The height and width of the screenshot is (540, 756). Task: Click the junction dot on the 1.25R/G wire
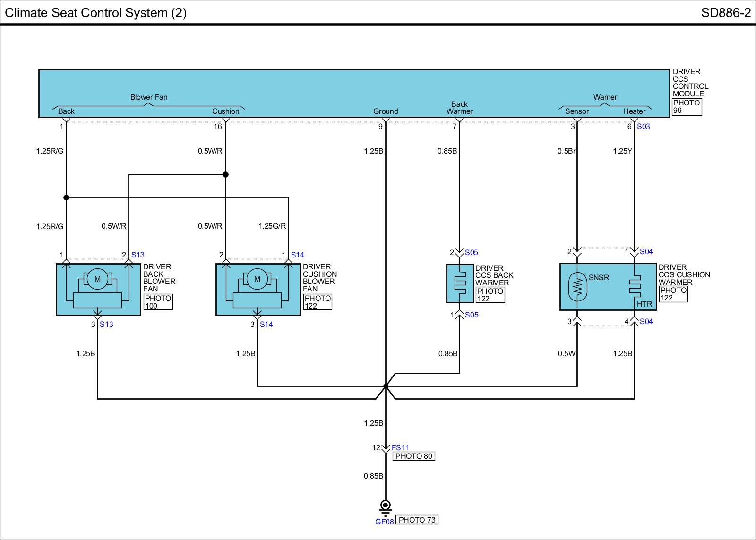coord(66,197)
